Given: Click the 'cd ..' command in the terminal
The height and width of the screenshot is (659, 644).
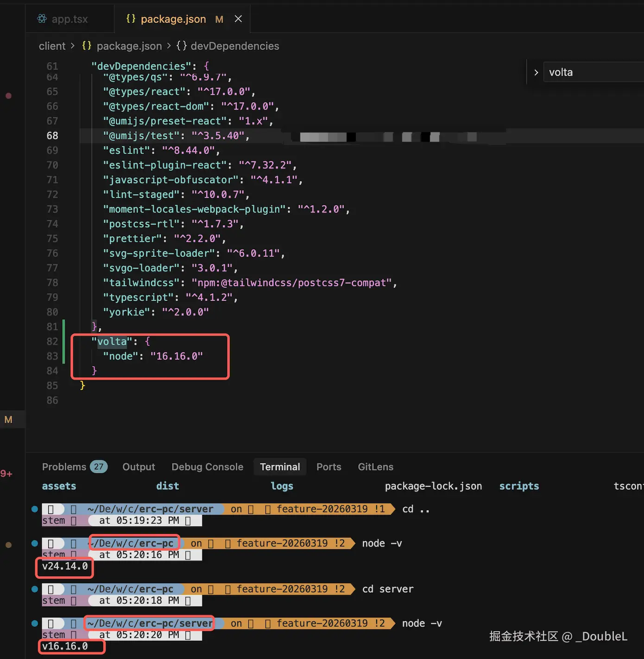Looking at the screenshot, I should (x=416, y=509).
